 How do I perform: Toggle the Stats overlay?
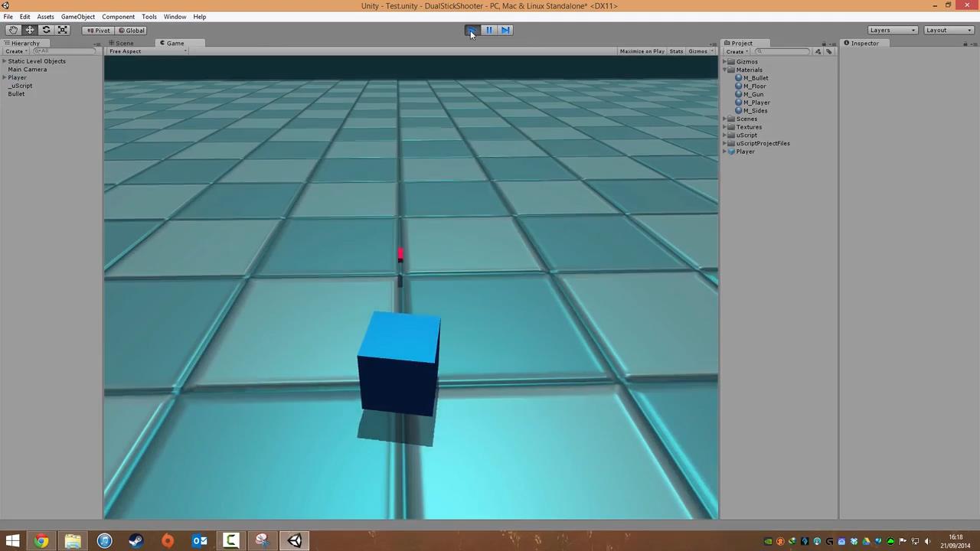(676, 51)
